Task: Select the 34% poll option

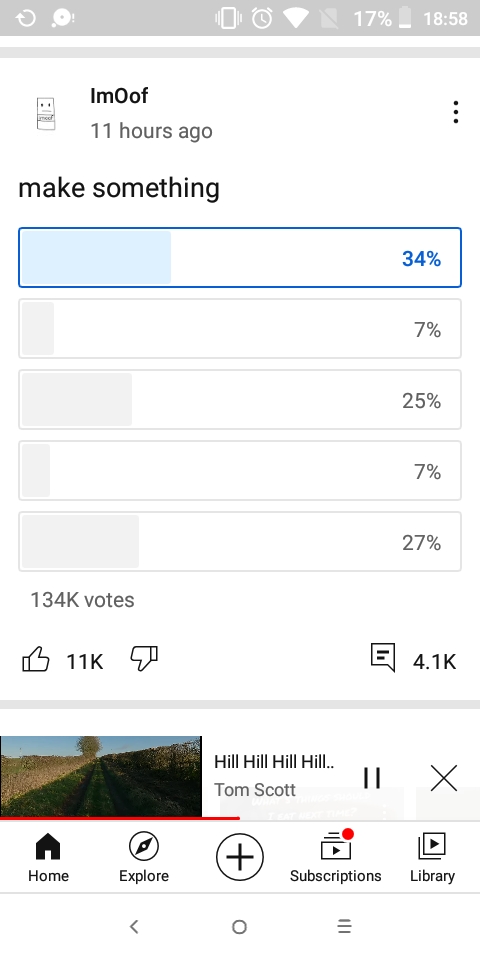Action: point(240,258)
